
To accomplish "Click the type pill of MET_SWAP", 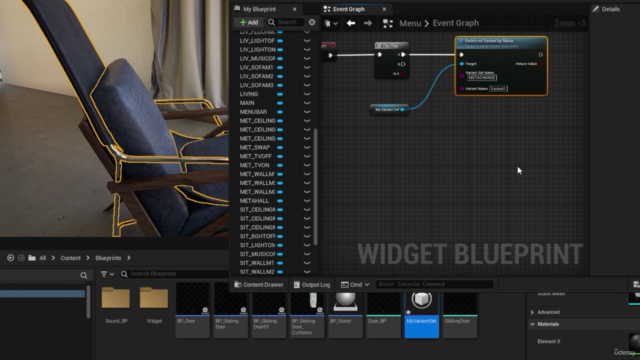I will click(280, 147).
